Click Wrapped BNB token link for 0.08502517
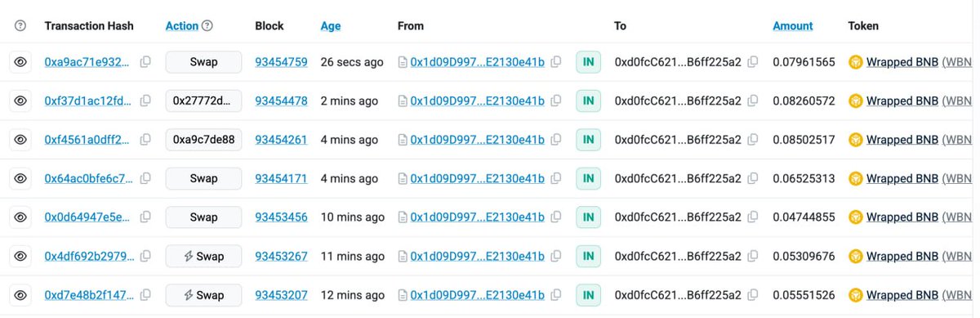Screen dimensions: 980x318 902,140
